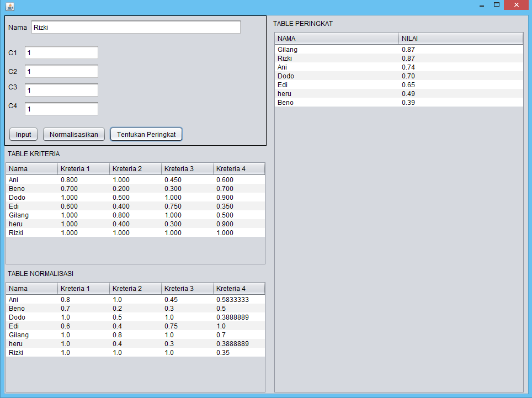
Task: Click Ani's 0.450 cell in Table Kriteria
Action: [x=187, y=180]
